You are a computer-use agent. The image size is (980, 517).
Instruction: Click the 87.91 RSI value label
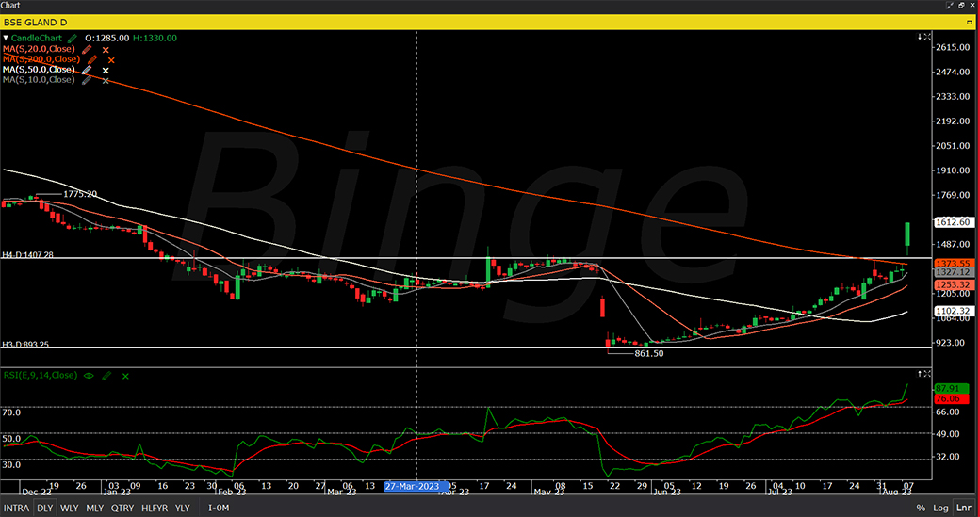951,388
